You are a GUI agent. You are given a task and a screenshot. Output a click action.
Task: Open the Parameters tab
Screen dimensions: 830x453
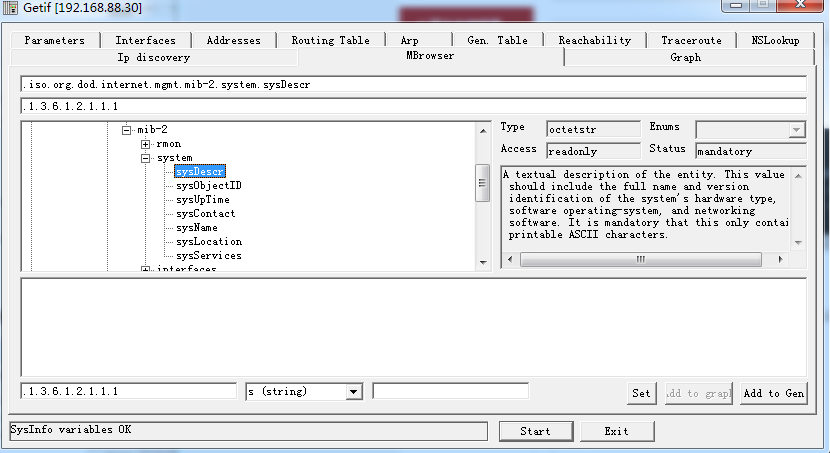[55, 40]
